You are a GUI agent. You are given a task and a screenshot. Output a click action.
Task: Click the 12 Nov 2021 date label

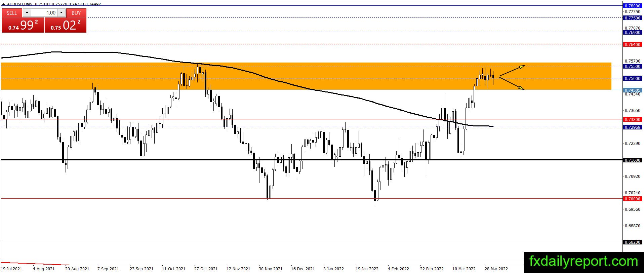(x=238, y=269)
